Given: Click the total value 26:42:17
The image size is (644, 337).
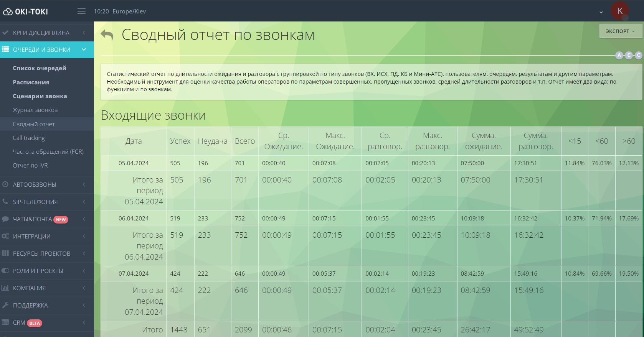Looking at the screenshot, I should (x=476, y=330).
